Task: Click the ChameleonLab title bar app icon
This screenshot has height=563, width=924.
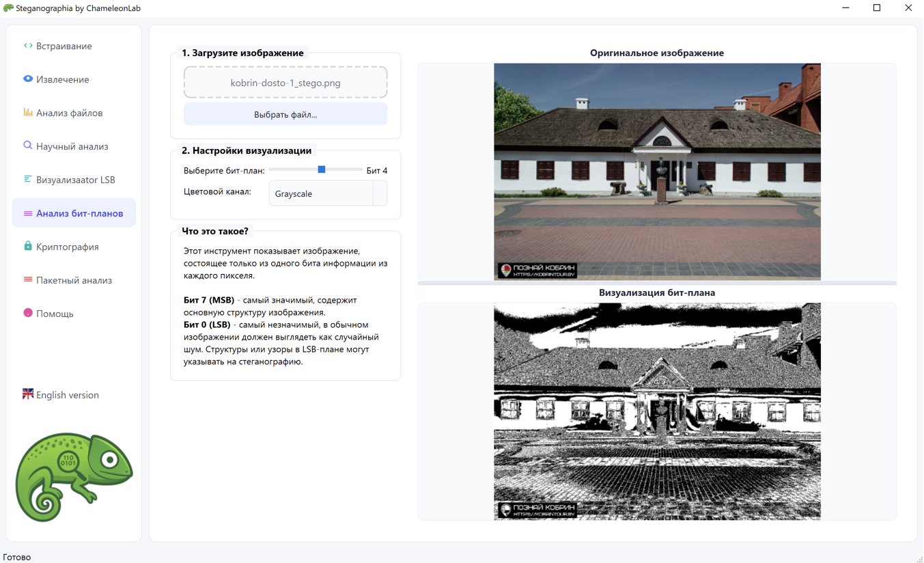Action: pyautogui.click(x=8, y=8)
